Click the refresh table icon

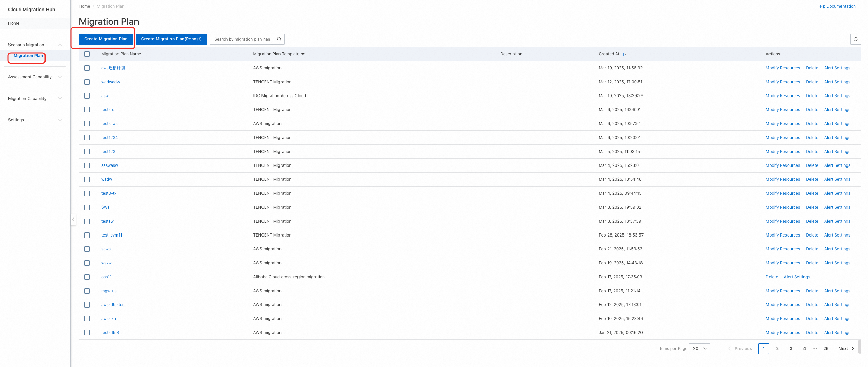point(855,39)
